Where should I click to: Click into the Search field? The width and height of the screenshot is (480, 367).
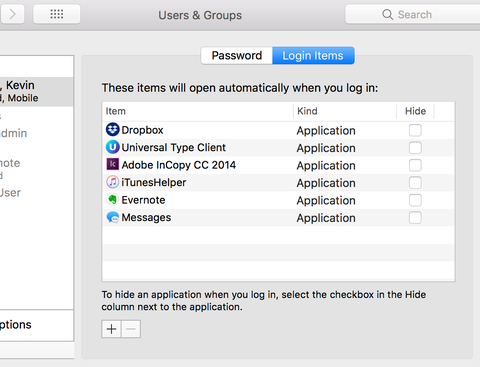point(413,14)
